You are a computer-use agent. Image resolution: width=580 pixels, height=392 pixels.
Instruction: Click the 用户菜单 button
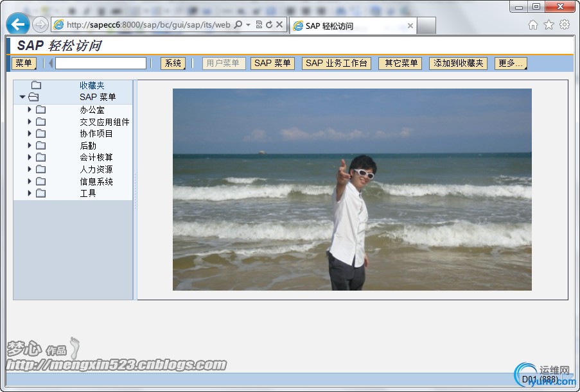tap(224, 63)
